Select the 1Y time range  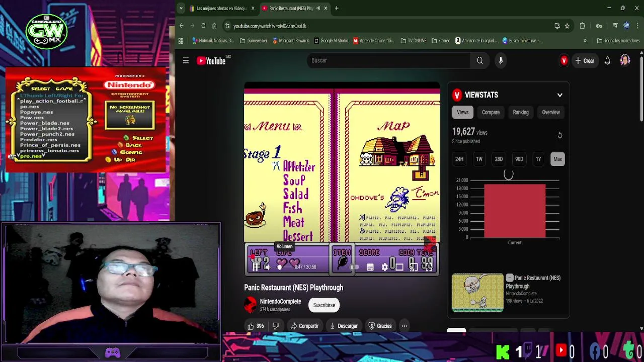pos(538,159)
